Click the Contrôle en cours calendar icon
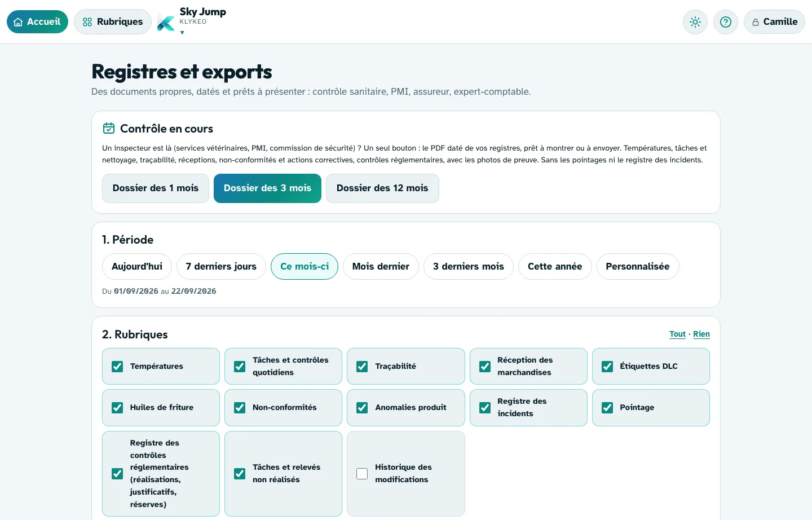 coord(109,129)
